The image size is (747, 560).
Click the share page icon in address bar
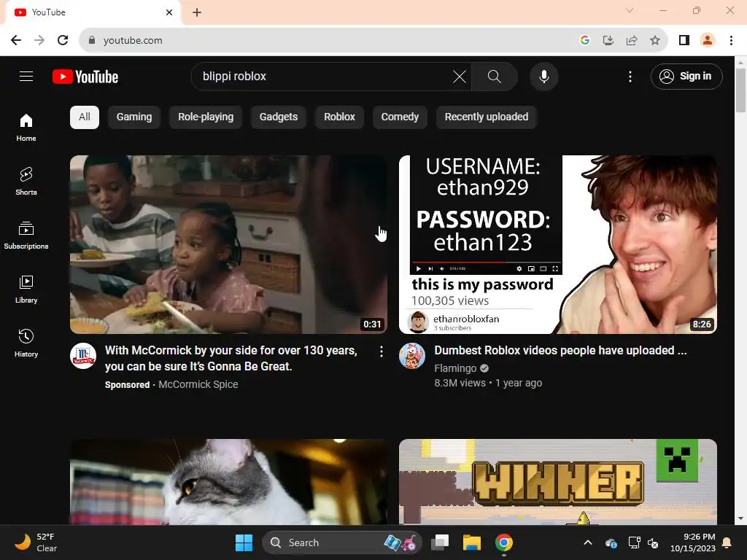tap(631, 40)
